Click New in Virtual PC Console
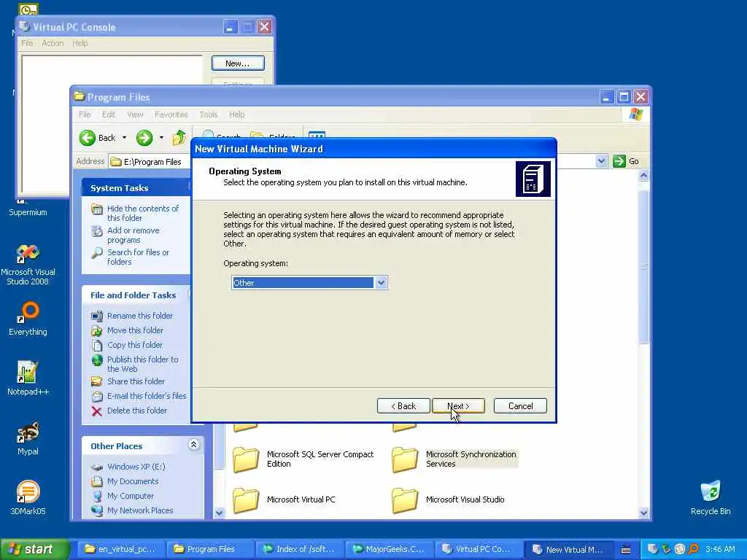Image resolution: width=747 pixels, height=560 pixels. tap(238, 63)
